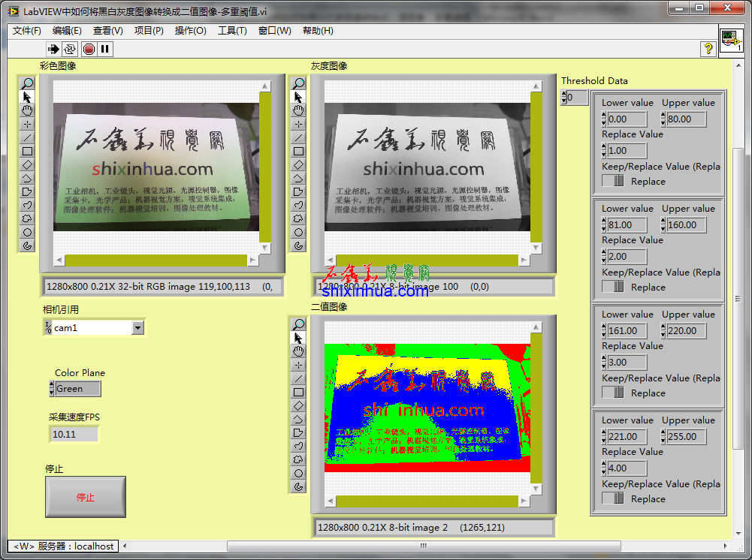Expand the 相机引用 cam1 dropdown
The image size is (752, 560).
(137, 327)
